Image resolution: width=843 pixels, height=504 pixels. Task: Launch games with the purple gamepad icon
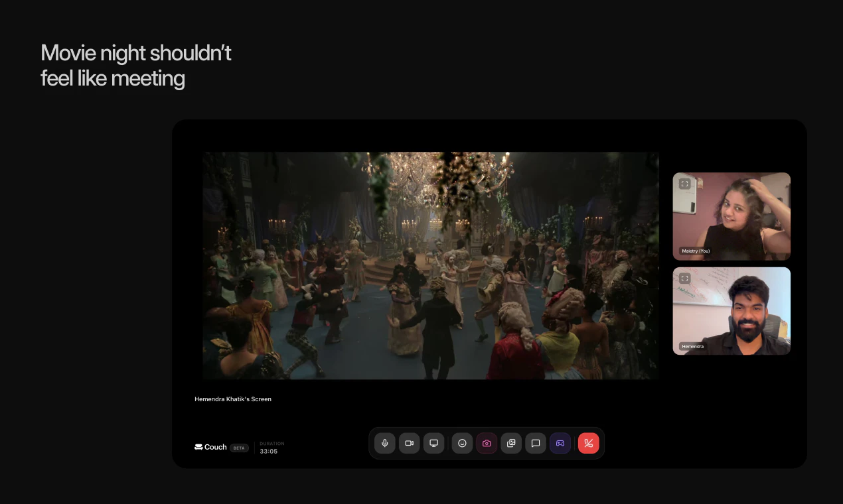pos(560,443)
